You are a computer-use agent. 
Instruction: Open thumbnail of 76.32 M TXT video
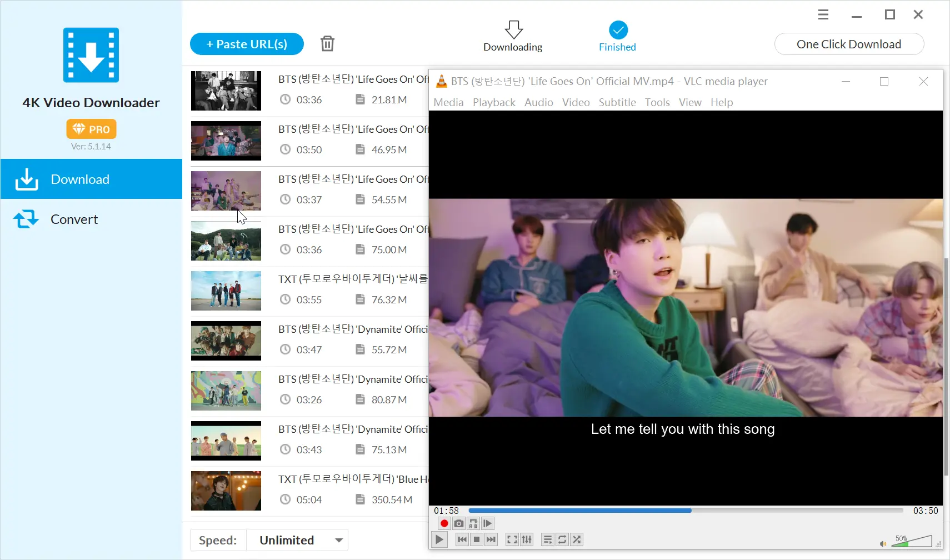pos(226,291)
